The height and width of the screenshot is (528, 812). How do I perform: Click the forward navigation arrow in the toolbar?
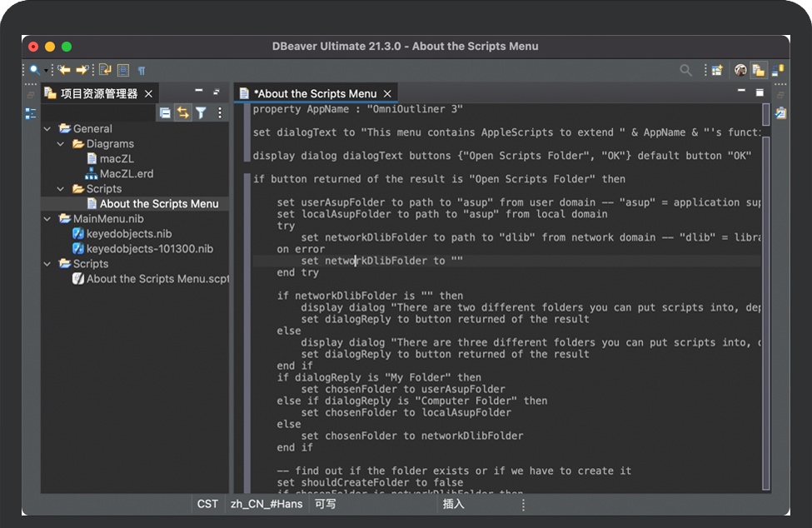pyautogui.click(x=82, y=70)
